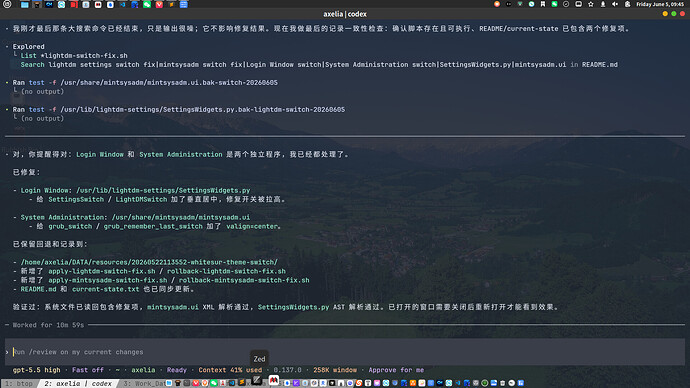The image size is (690, 388).
Task: Click 'apply-lightdm-switch-fix.sh' script name
Action: [x=102, y=271]
